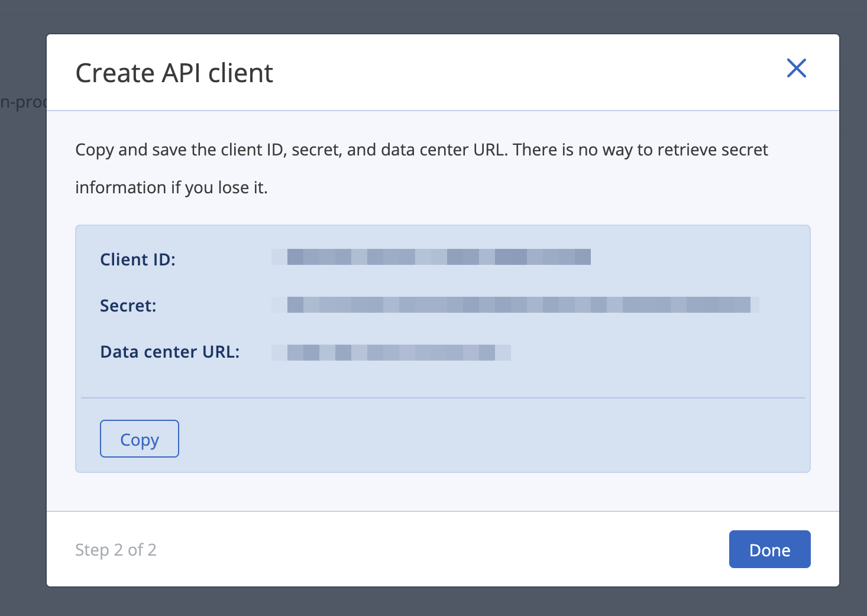
Task: Click Done to finish API client creation
Action: (x=769, y=550)
